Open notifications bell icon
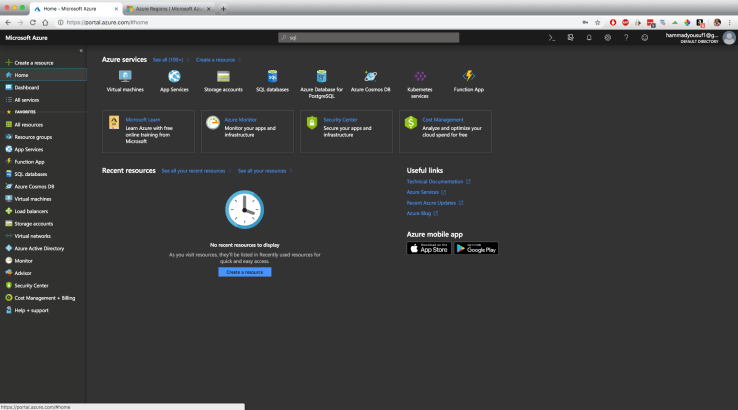The height and width of the screenshot is (410, 738). (x=588, y=38)
